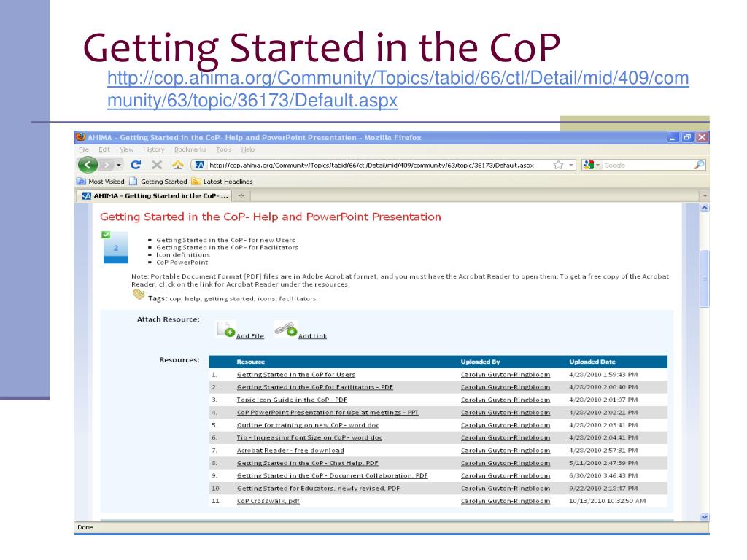Click the Firefox back arrow button
Viewport: 747px width, 560px height.
tap(88, 165)
